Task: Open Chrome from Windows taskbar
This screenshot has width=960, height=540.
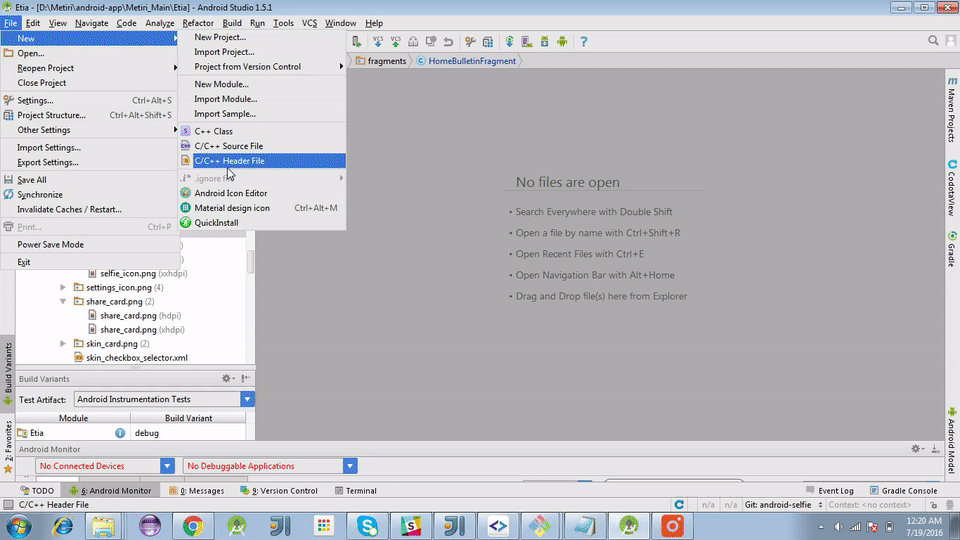Action: (x=193, y=526)
